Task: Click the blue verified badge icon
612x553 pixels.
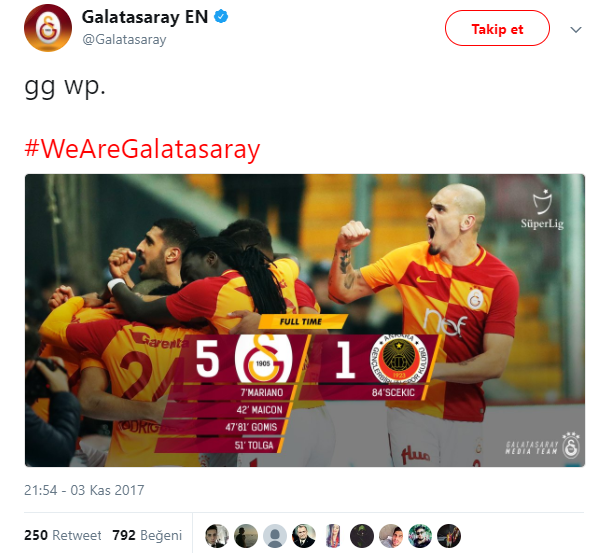Action: point(221,17)
